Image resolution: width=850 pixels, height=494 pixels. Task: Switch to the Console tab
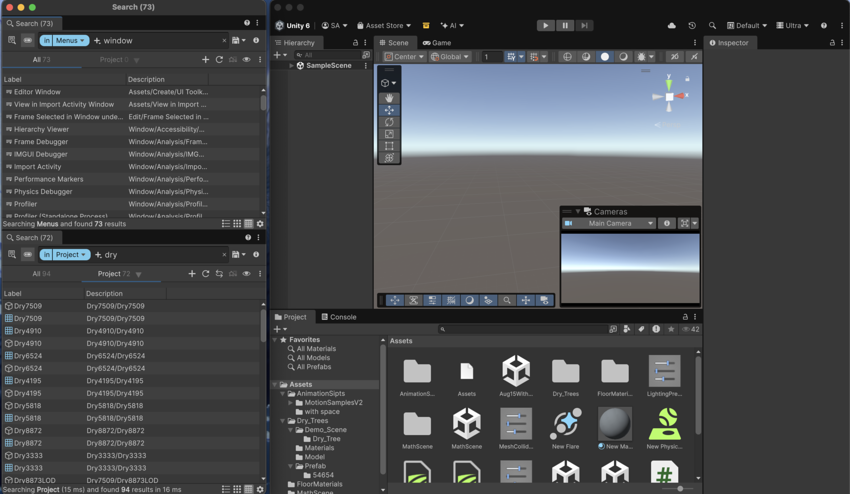click(x=338, y=317)
